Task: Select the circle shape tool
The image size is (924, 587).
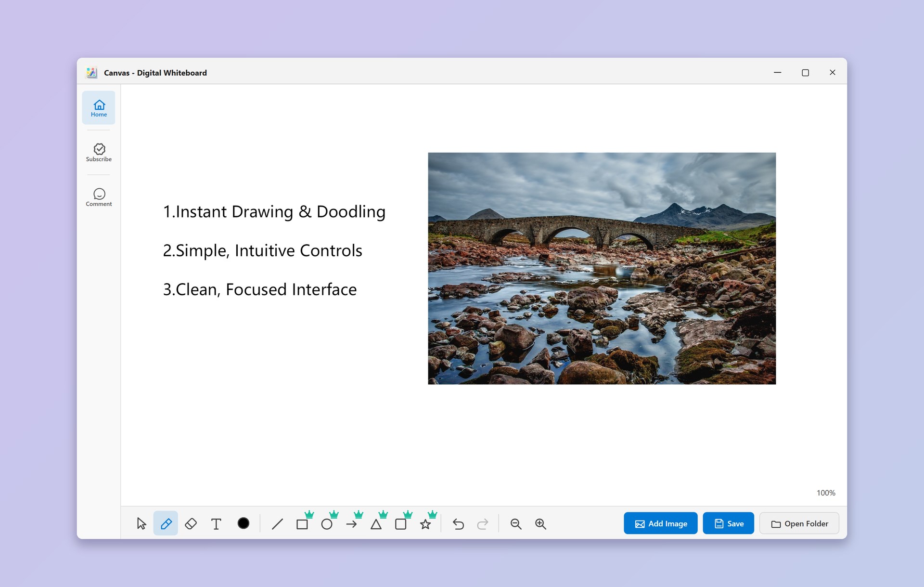Action: pyautogui.click(x=327, y=523)
